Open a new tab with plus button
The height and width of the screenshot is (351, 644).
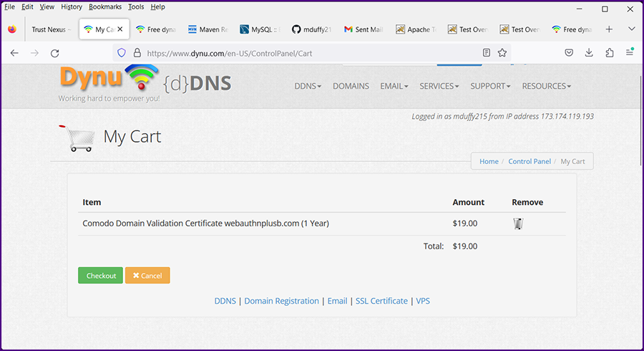[x=609, y=29]
